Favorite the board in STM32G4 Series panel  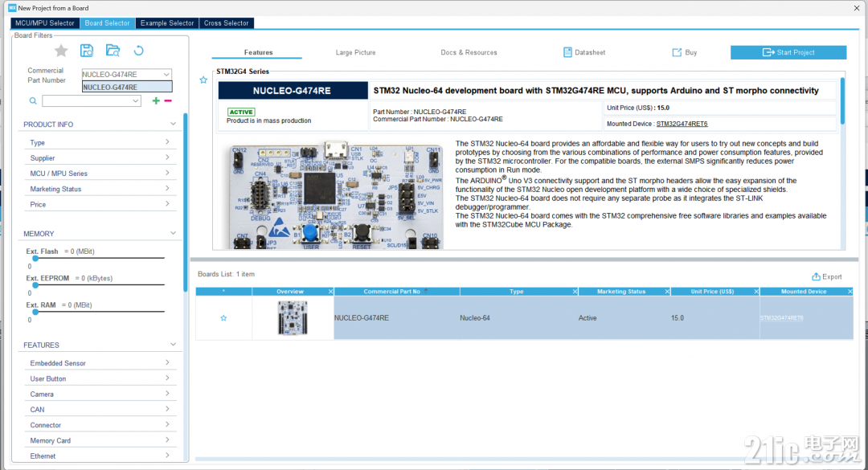click(203, 80)
